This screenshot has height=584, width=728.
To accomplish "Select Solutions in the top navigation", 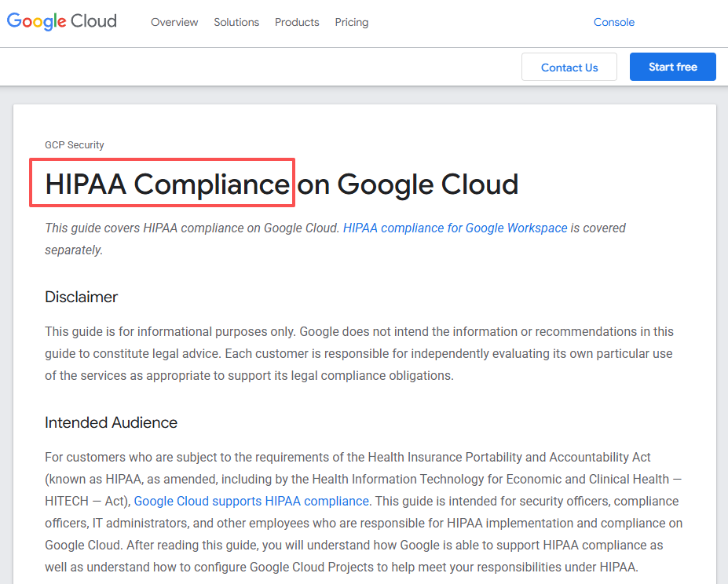I will [x=236, y=22].
